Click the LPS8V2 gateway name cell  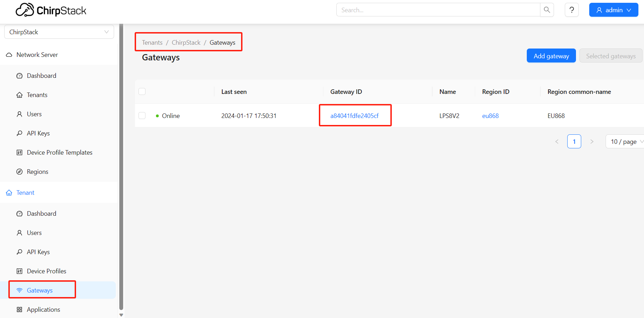coord(449,116)
